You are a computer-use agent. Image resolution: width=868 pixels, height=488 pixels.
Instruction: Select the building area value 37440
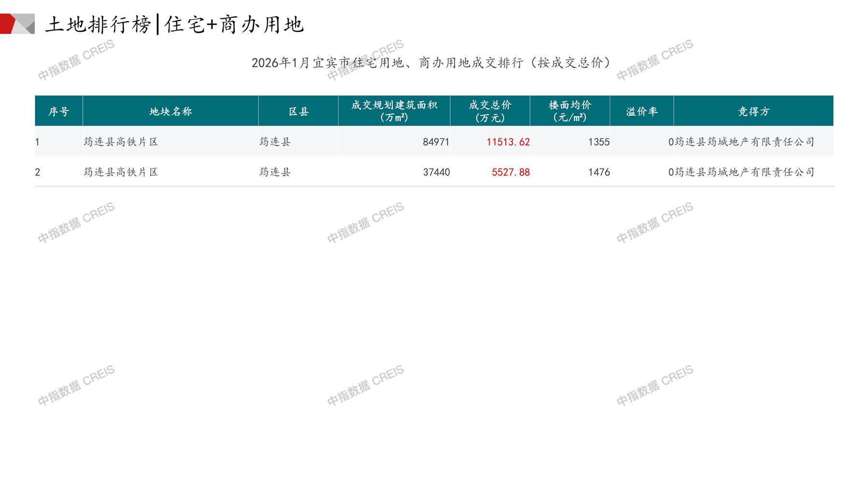436,172
